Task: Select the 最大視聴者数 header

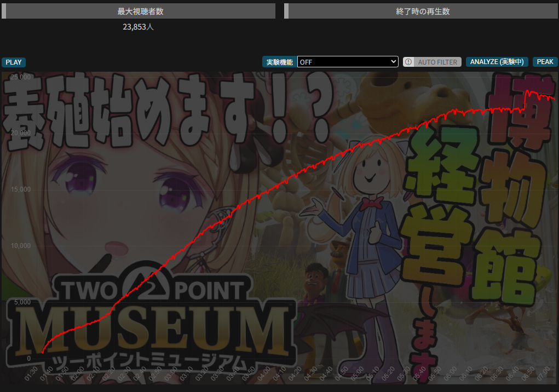Action: [139, 11]
